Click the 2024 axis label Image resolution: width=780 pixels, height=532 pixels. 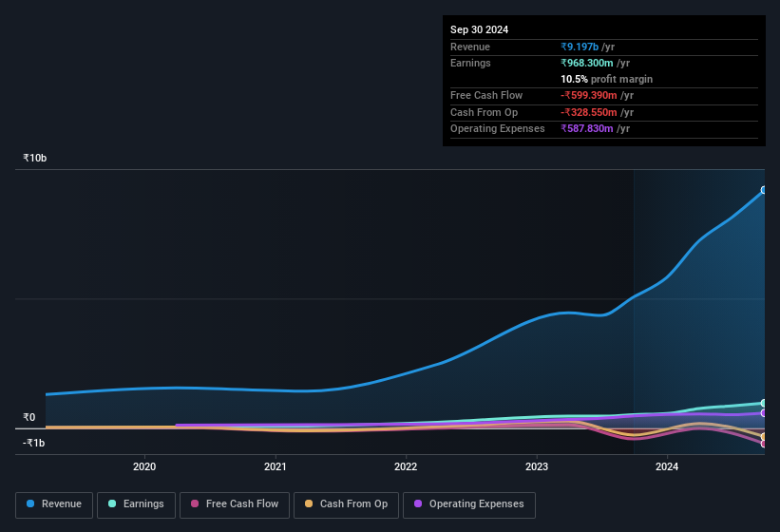point(667,466)
